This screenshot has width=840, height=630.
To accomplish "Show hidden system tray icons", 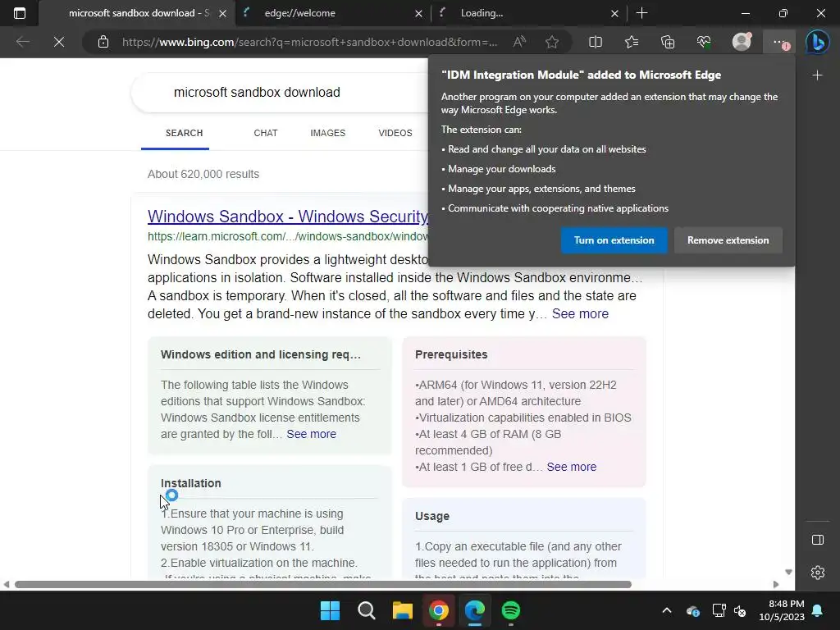I will pos(666,610).
